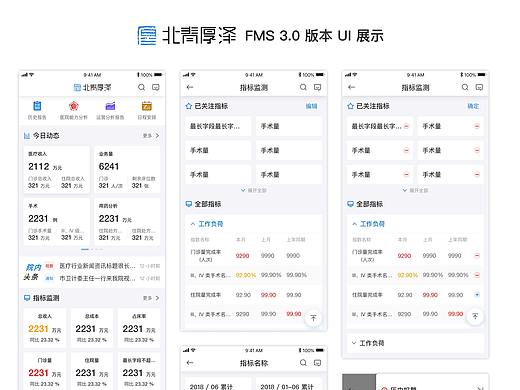
Task: Tap the 编辑 button beside 已关注指标
Action: (x=311, y=106)
